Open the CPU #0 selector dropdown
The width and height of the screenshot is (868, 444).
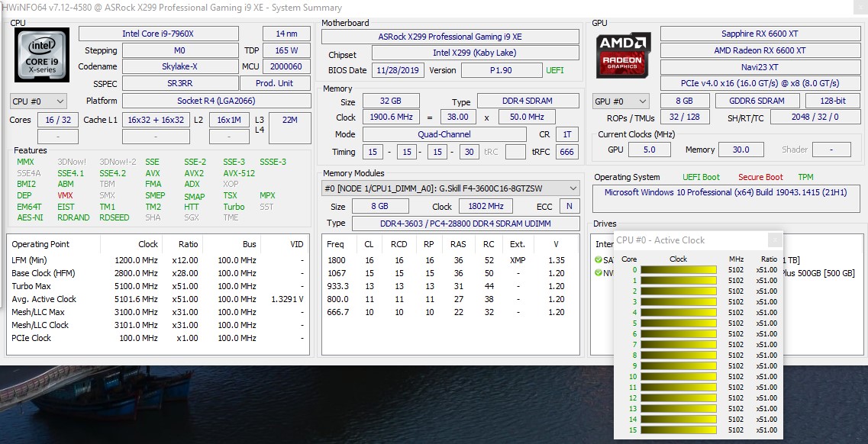click(38, 101)
